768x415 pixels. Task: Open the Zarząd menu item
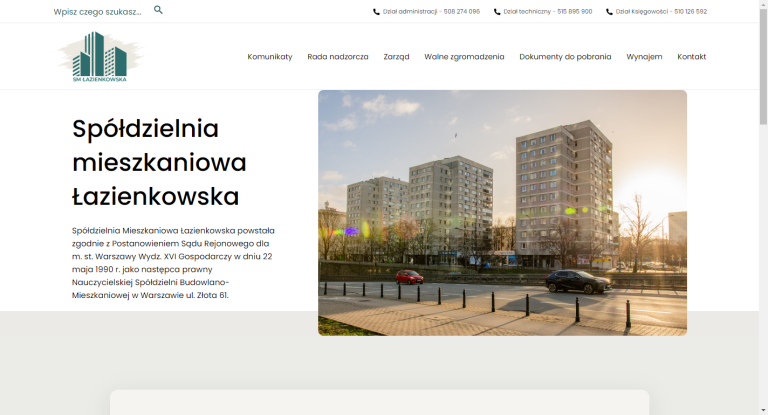[x=396, y=57]
